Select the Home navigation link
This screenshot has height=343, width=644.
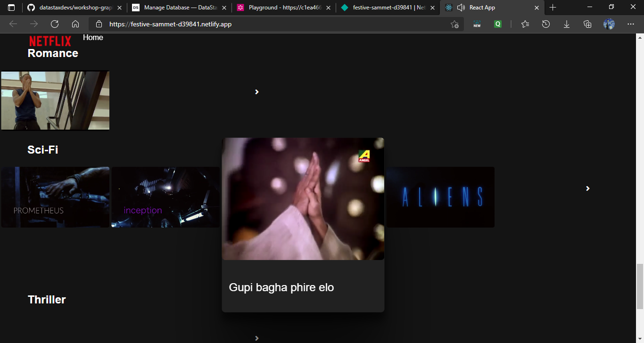point(92,37)
